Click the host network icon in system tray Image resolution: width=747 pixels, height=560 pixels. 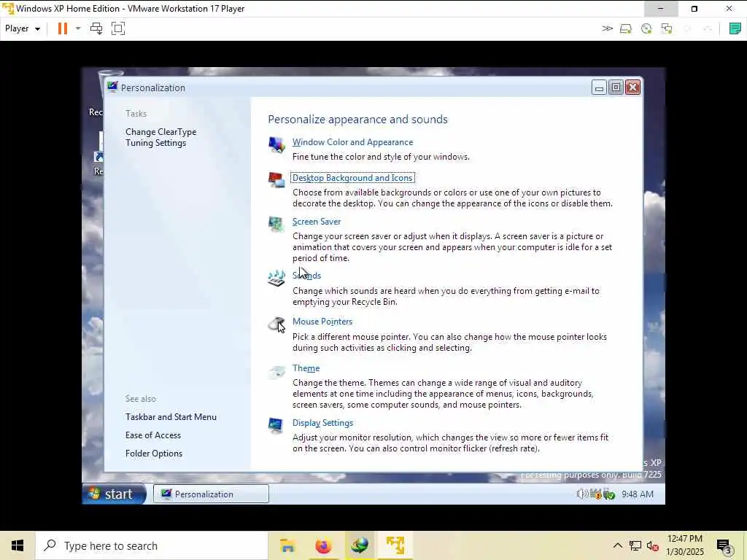[x=635, y=545]
